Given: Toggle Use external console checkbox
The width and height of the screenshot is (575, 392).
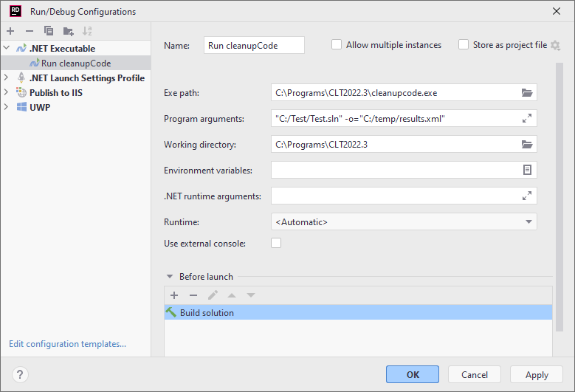Looking at the screenshot, I should pyautogui.click(x=276, y=243).
